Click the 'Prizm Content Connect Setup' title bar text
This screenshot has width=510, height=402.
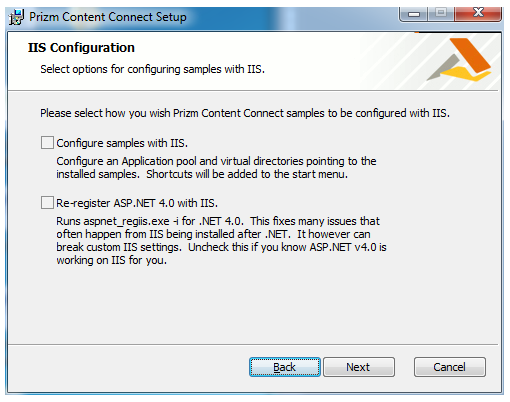coord(108,17)
